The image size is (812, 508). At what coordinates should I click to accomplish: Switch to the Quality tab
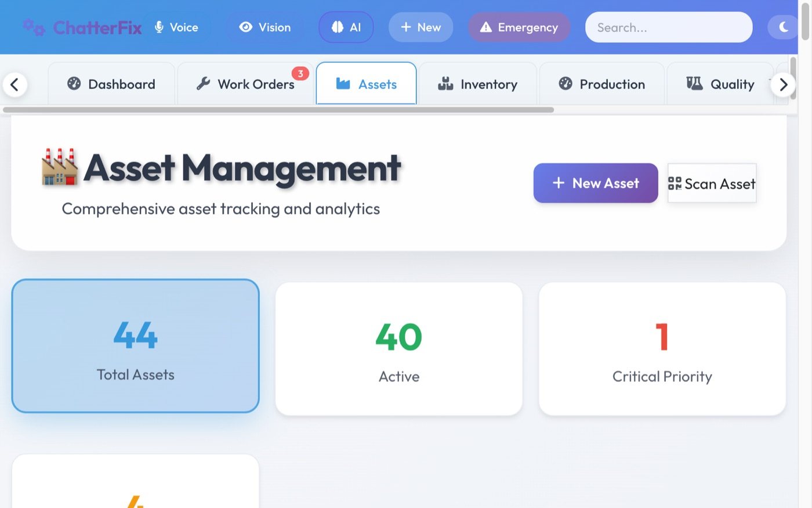[x=720, y=84]
